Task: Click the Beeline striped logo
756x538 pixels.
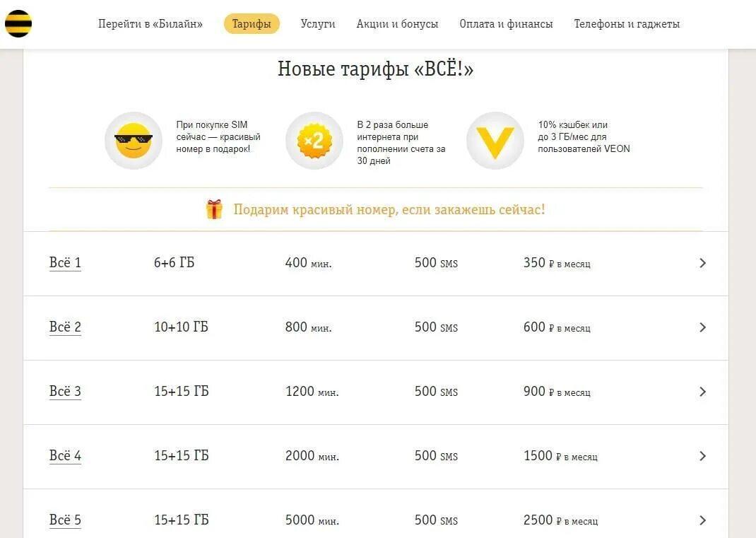Action: tap(18, 24)
